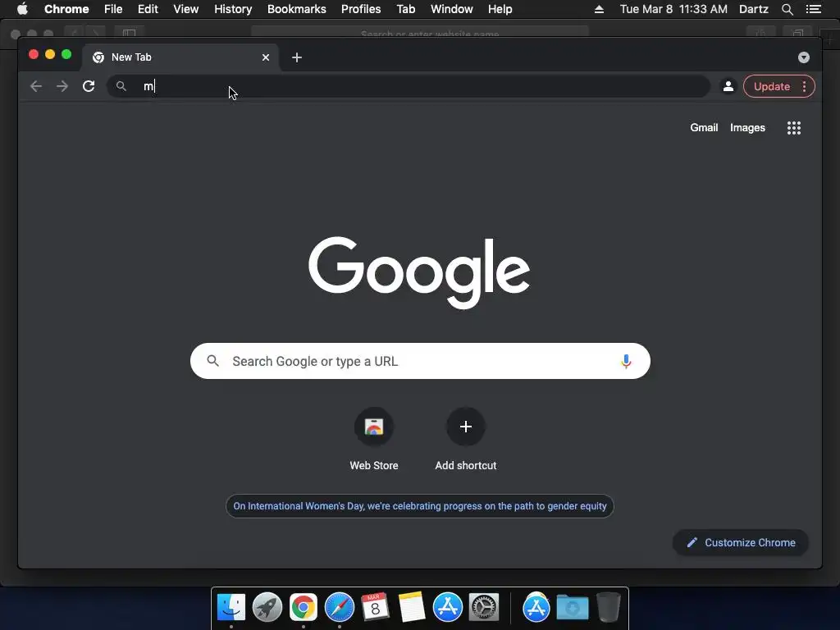Image resolution: width=840 pixels, height=630 pixels.
Task: Click the Customize Chrome button
Action: [741, 543]
